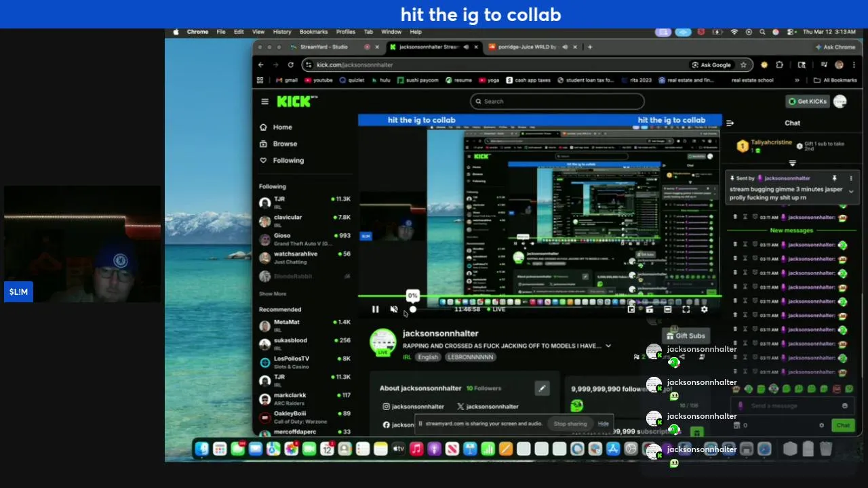This screenshot has height=488, width=868.
Task: Open Gioso channel in sidebar
Action: [304, 239]
